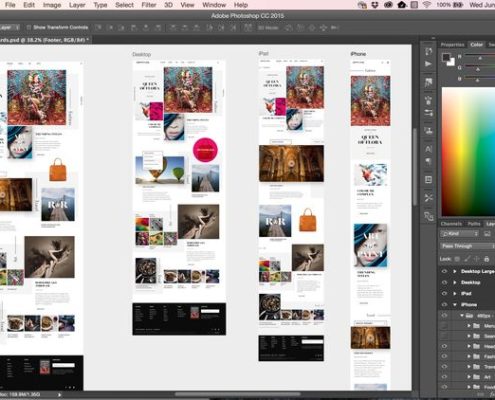Click the iPad artboard label
The image size is (495, 400).
pos(263,53)
